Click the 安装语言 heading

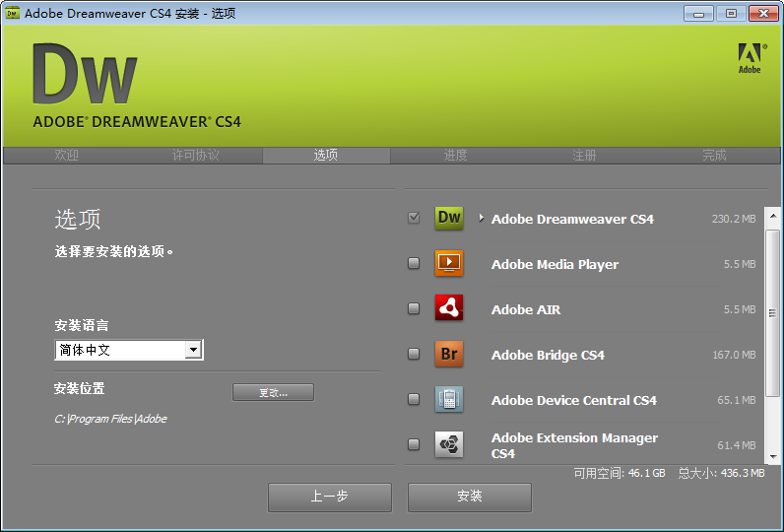(82, 325)
